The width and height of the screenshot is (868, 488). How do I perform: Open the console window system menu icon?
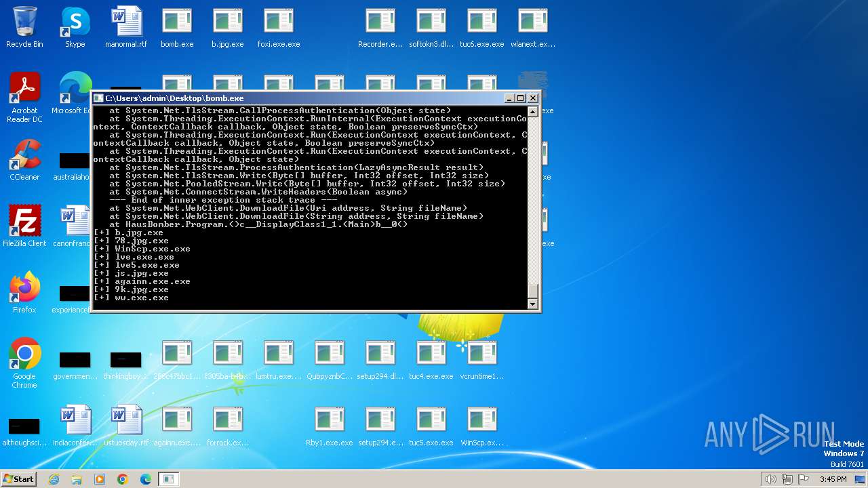98,98
